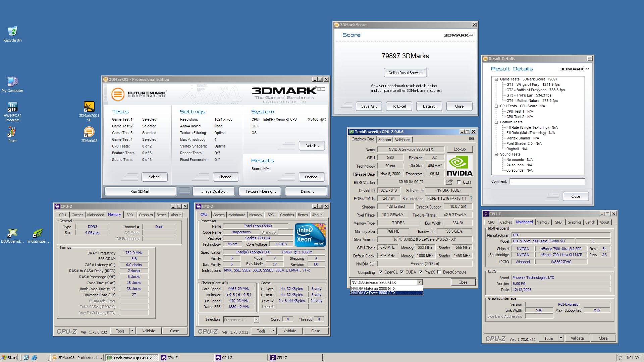Launch the 3DMark2001 SE desktop shortcut
644x362 pixels.
coord(89,107)
